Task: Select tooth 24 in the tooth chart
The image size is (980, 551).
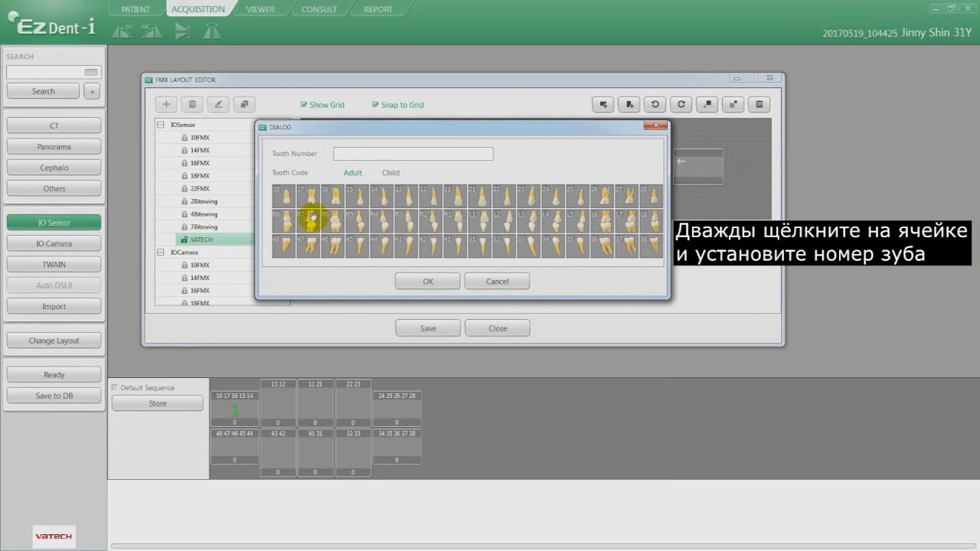Action: click(553, 195)
